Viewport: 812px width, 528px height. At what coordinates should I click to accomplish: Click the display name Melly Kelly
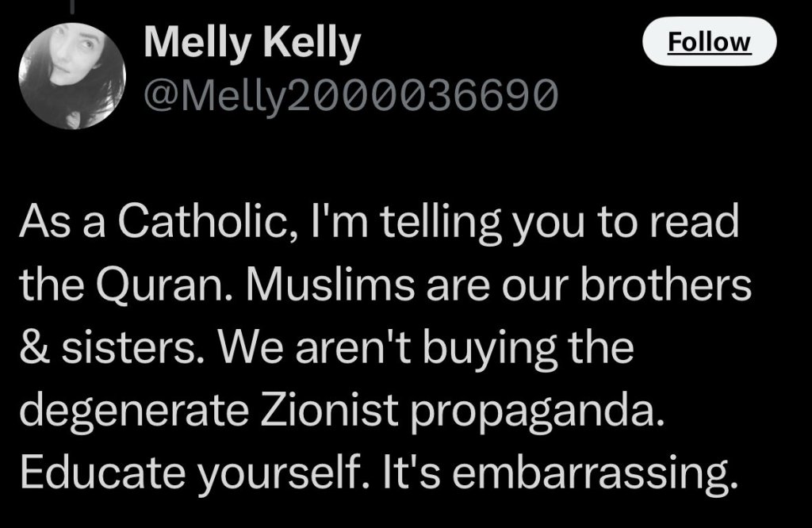click(x=251, y=45)
